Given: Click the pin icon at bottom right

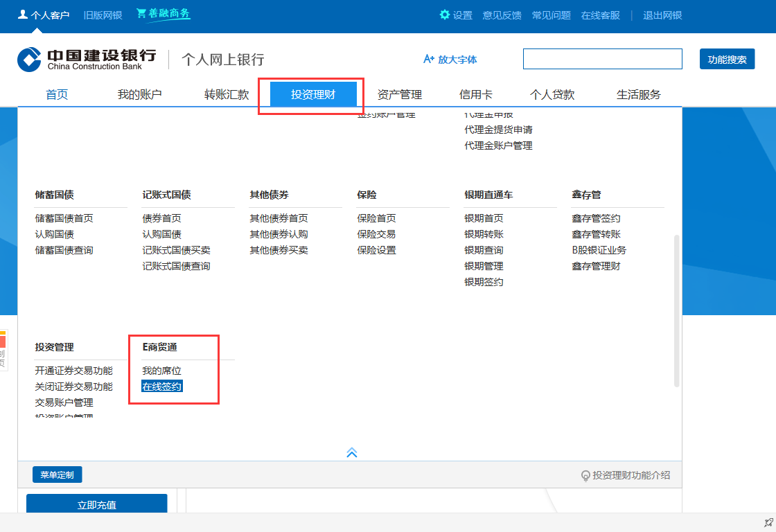Looking at the screenshot, I should pyautogui.click(x=768, y=522).
